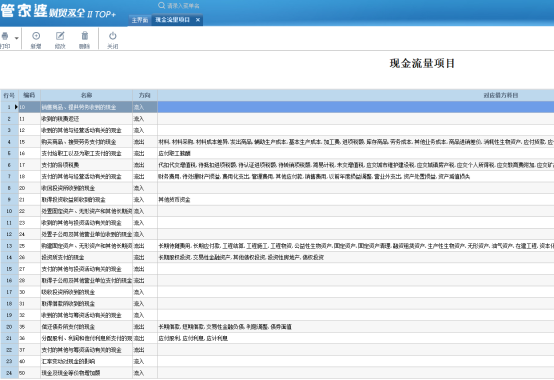The image size is (554, 380).
Task: Click the Close (关闭) power icon
Action: point(112,36)
